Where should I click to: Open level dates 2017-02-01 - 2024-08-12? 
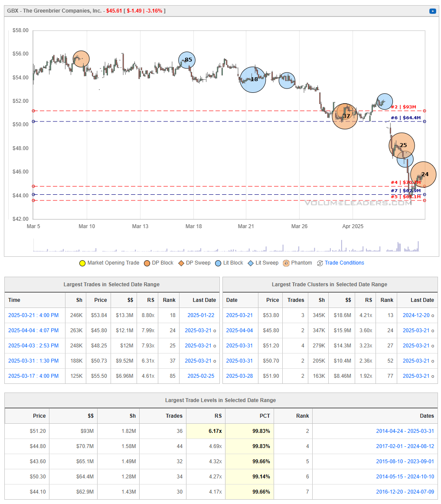point(405,446)
